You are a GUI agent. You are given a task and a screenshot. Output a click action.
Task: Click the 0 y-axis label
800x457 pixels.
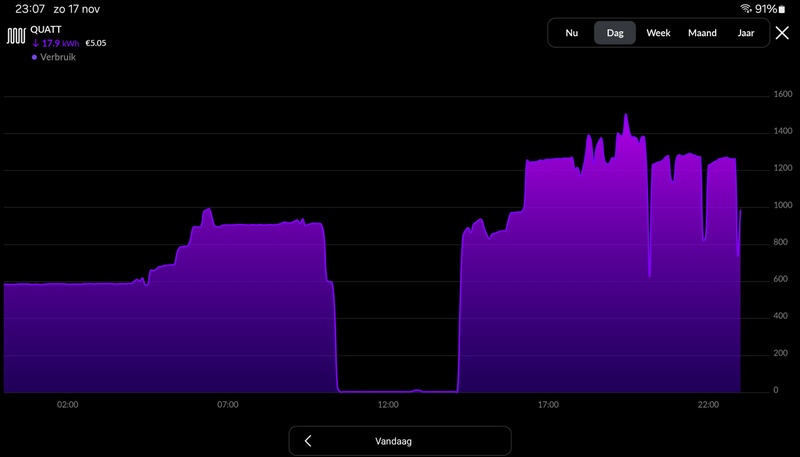(776, 390)
